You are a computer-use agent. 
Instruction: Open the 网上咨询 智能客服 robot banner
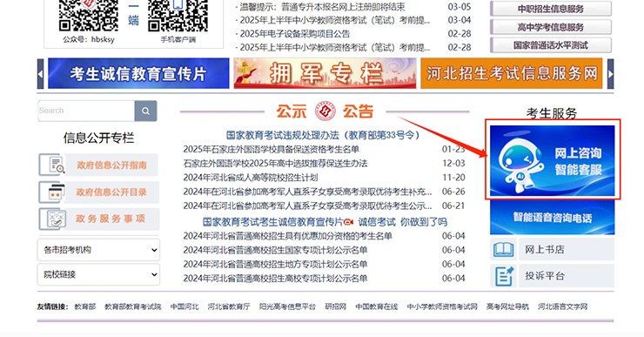click(x=553, y=161)
